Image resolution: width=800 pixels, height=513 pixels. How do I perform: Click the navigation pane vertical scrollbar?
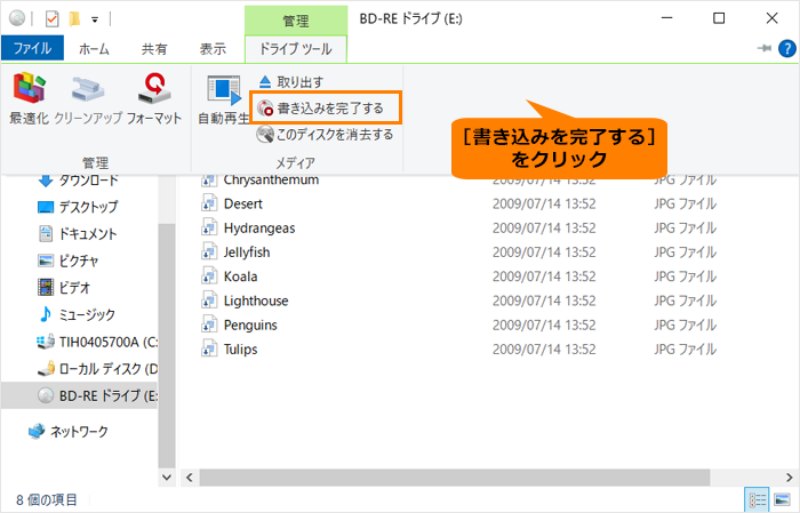[166, 346]
